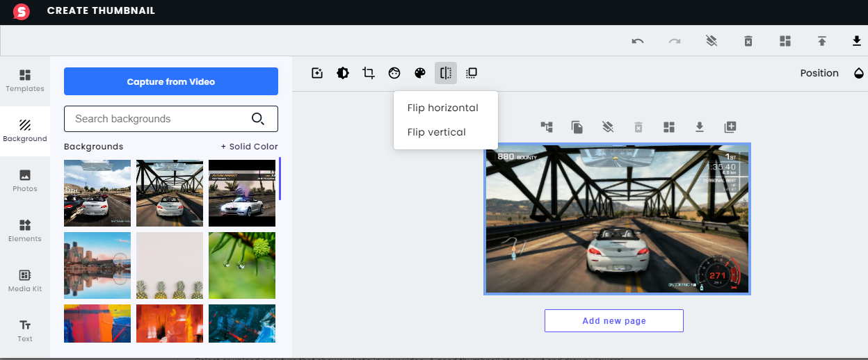Select the colorful abstract paint background
Viewport: 868px width, 360px height.
97,323
